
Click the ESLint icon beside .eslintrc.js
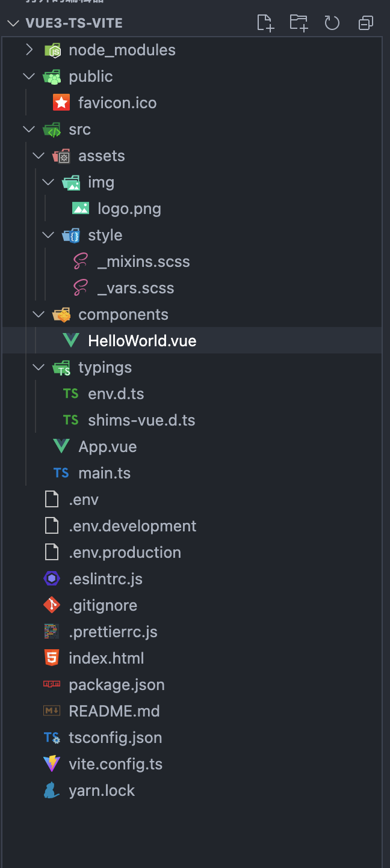(52, 579)
